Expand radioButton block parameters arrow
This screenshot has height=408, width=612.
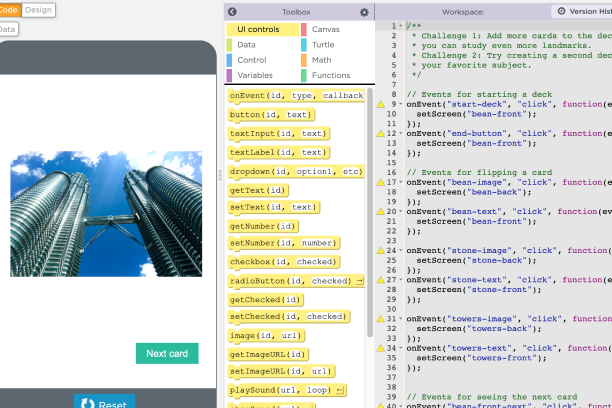359,281
